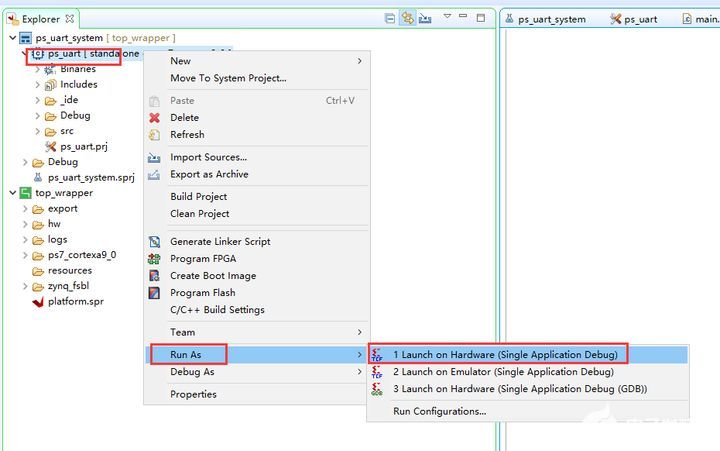
Task: Collapse the top_wrapper platform node
Action: (x=13, y=193)
